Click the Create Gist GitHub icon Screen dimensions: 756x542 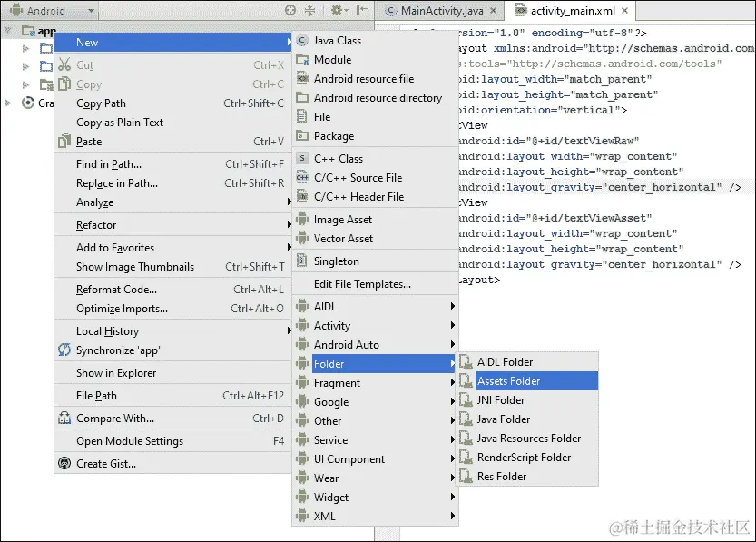coord(64,463)
